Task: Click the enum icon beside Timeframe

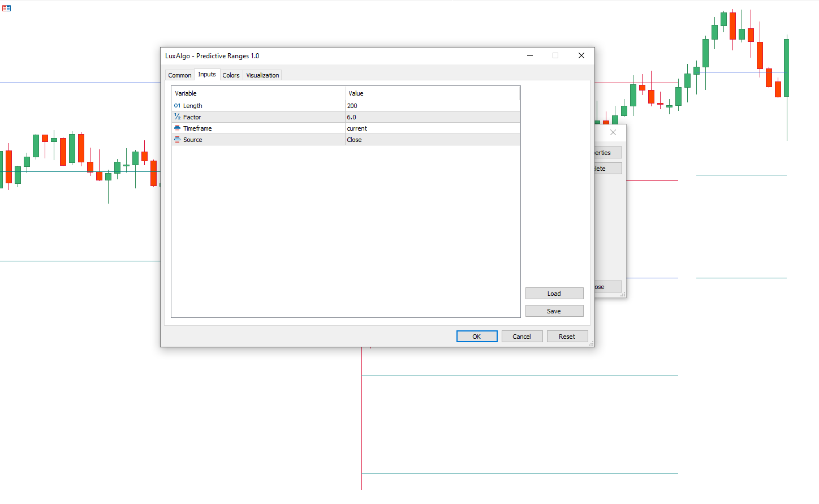Action: coord(177,128)
